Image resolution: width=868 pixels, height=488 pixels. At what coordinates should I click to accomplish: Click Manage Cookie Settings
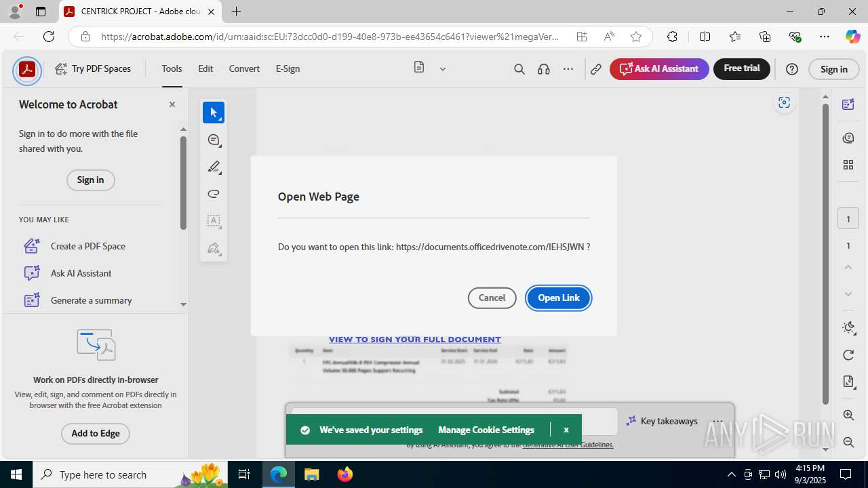click(x=486, y=430)
